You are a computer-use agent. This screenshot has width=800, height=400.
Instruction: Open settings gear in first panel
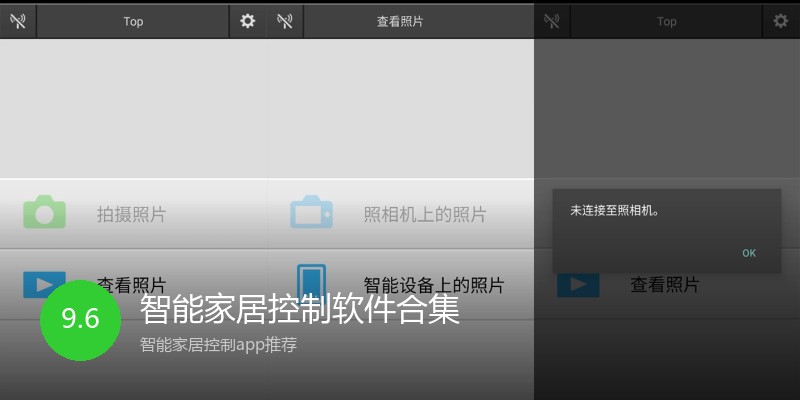point(247,21)
